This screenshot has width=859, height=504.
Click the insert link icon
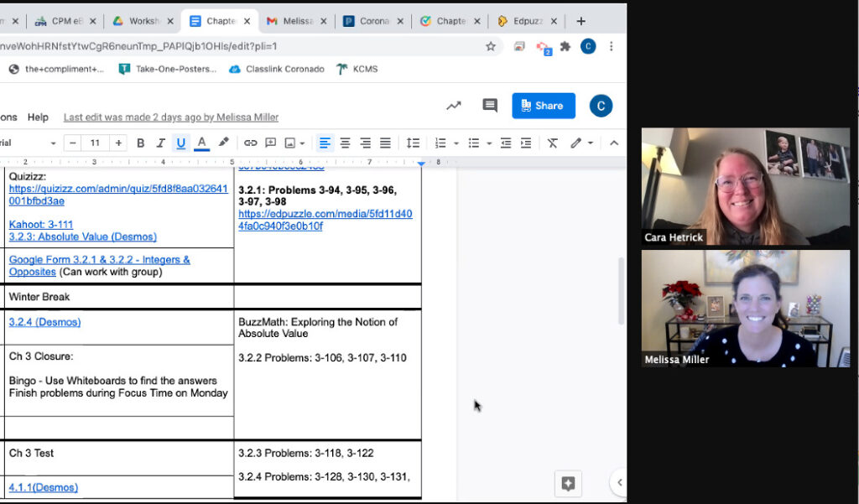point(250,143)
